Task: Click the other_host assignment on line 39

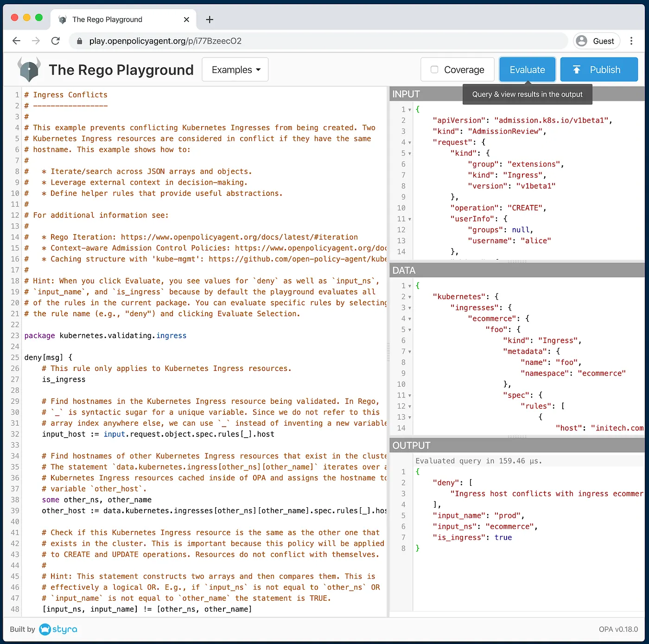Action: tap(214, 510)
